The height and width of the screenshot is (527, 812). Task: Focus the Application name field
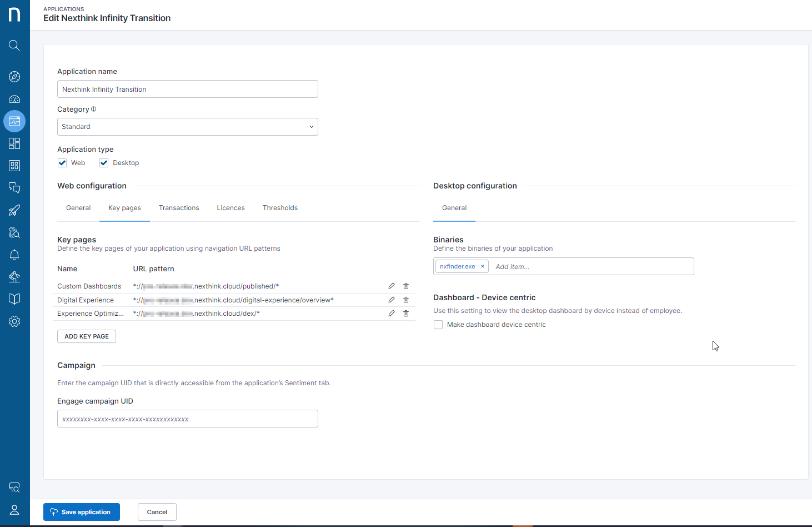click(188, 89)
